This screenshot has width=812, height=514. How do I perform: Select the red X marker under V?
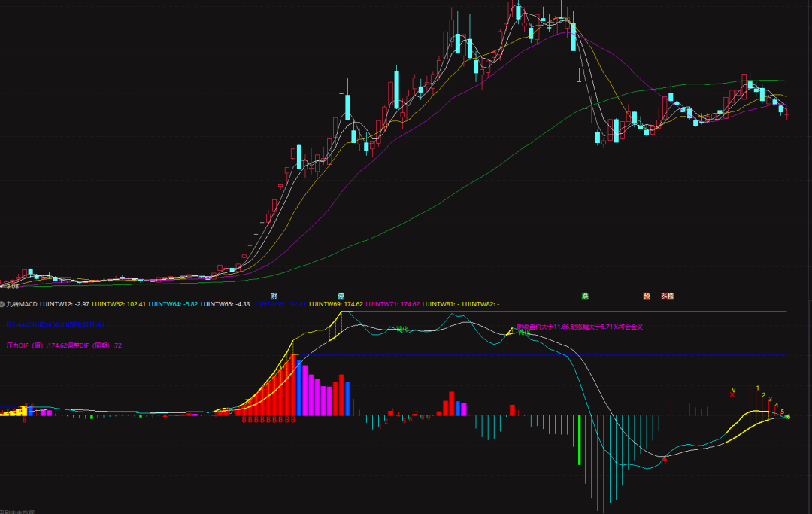[x=732, y=394]
